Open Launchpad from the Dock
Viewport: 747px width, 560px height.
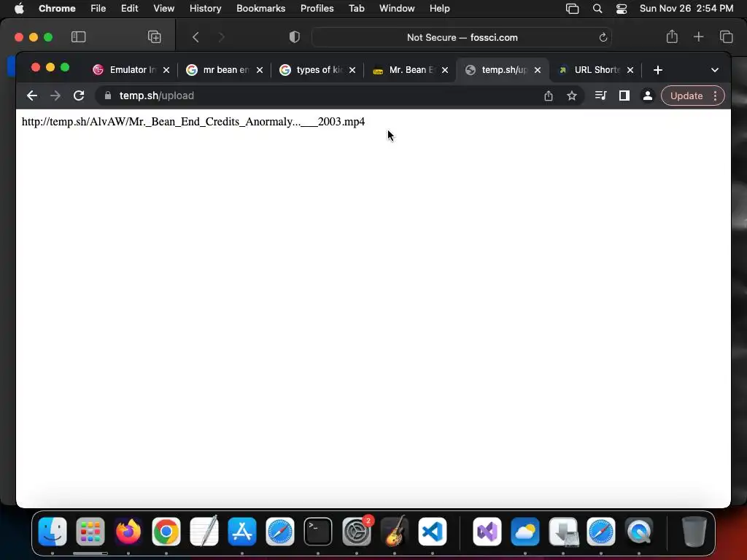(x=90, y=532)
